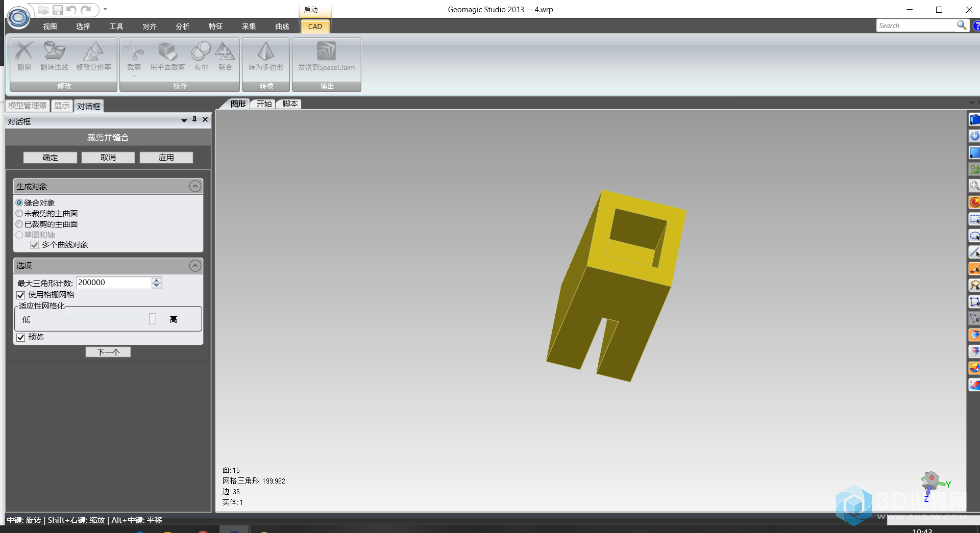Open the 分析 menu tab
This screenshot has width=980, height=533.
(x=183, y=27)
